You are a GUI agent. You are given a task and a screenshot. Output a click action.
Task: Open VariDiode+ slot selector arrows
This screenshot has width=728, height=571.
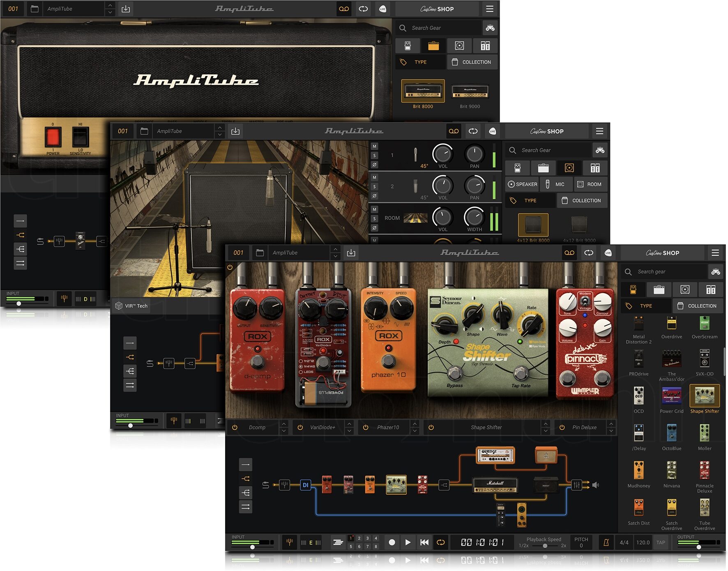pos(349,427)
